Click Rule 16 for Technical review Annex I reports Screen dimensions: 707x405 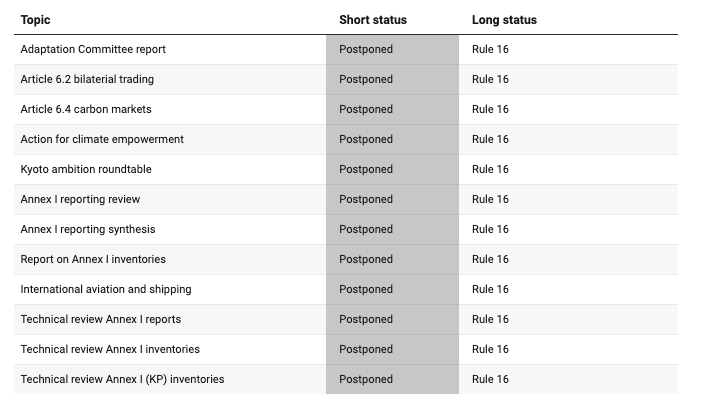point(490,319)
